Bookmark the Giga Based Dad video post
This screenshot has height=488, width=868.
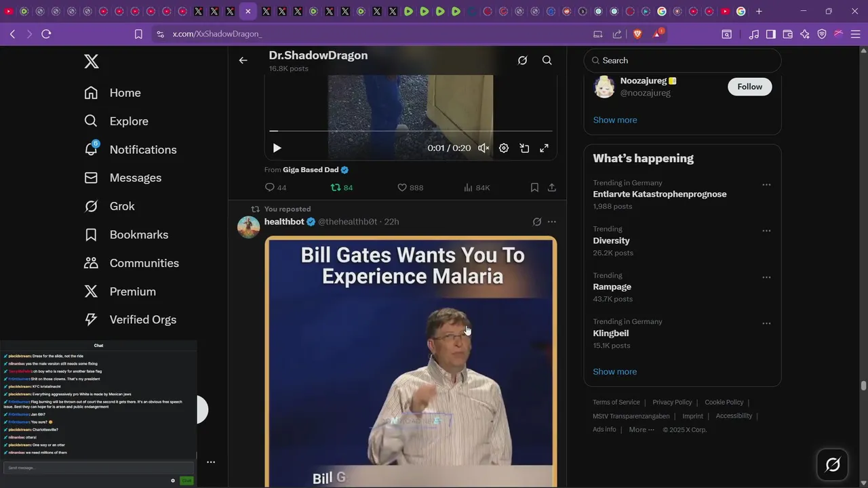pos(534,187)
